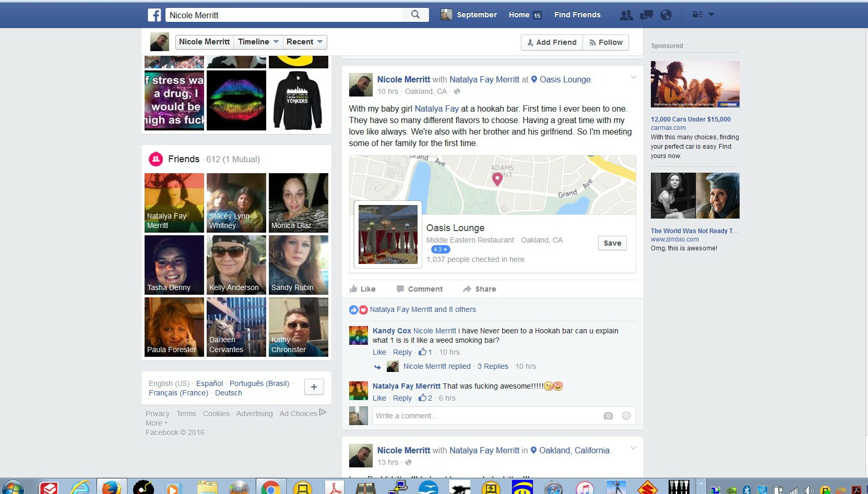Like Kandy Cox's comment
Screen dimensions: 868x494
click(379, 352)
